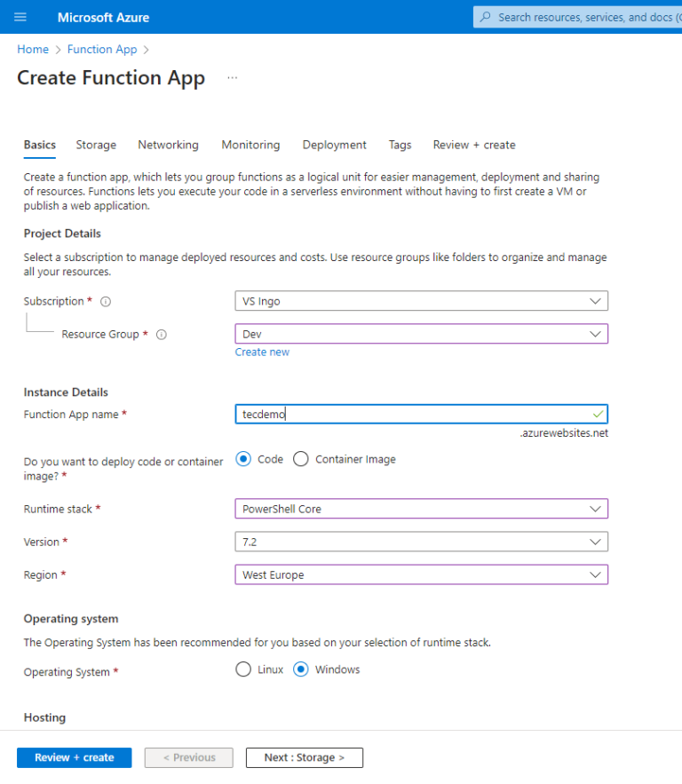This screenshot has width=682, height=784.
Task: Open the Monitoring tab
Action: (250, 145)
